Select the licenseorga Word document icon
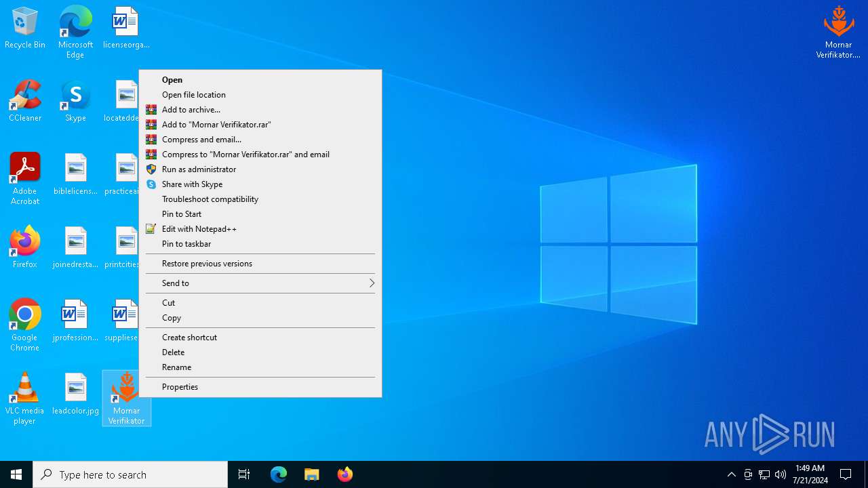The height and width of the screenshot is (488, 868). click(126, 28)
